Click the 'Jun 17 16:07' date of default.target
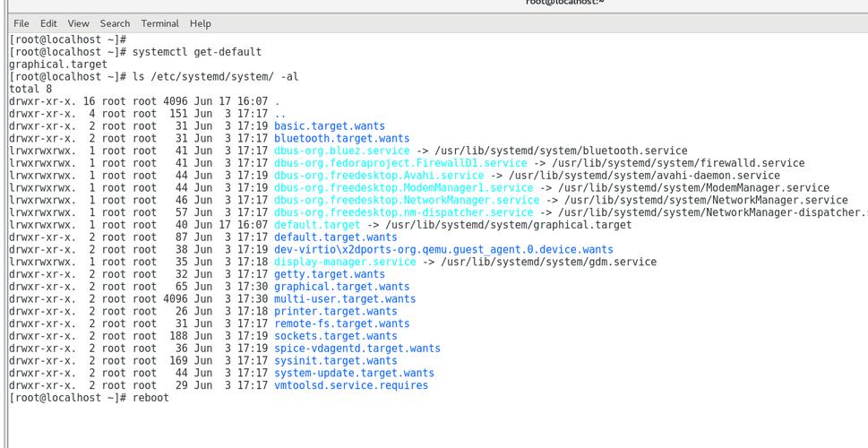The height and width of the screenshot is (448, 868). coord(231,225)
